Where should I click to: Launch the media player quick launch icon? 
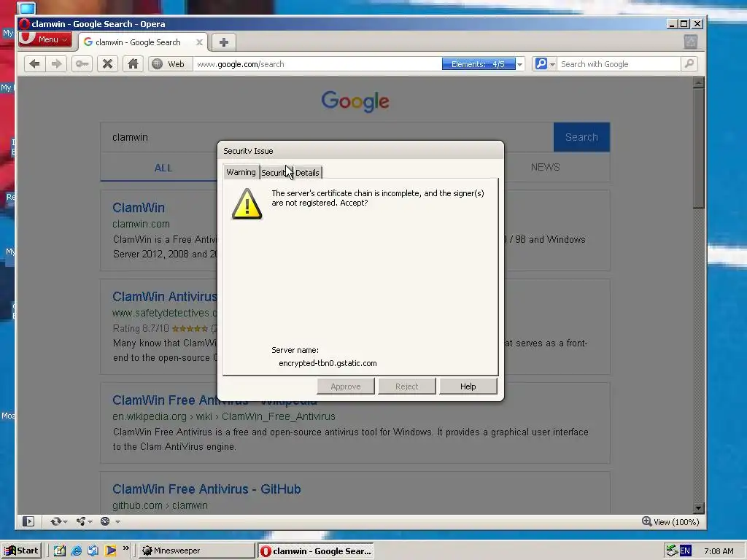click(x=110, y=551)
